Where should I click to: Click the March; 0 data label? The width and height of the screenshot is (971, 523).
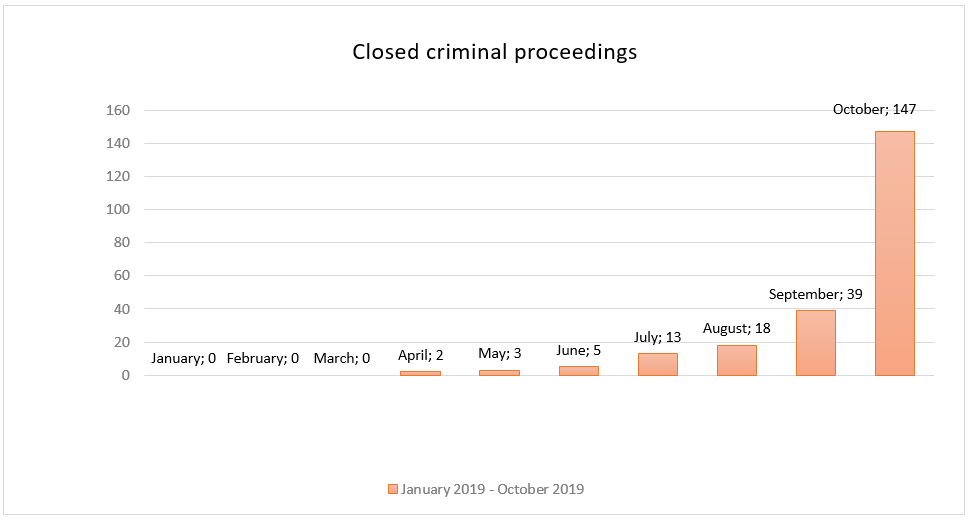(x=342, y=358)
